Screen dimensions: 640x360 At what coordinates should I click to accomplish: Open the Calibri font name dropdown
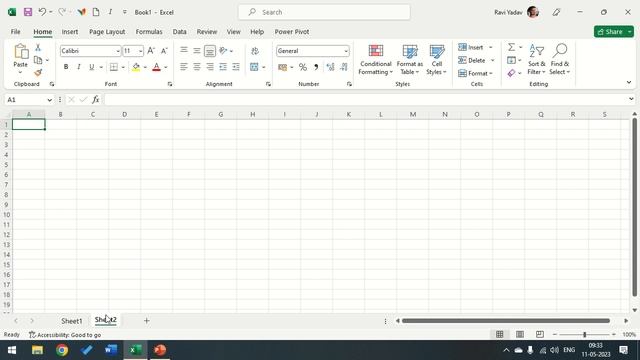pyautogui.click(x=118, y=51)
